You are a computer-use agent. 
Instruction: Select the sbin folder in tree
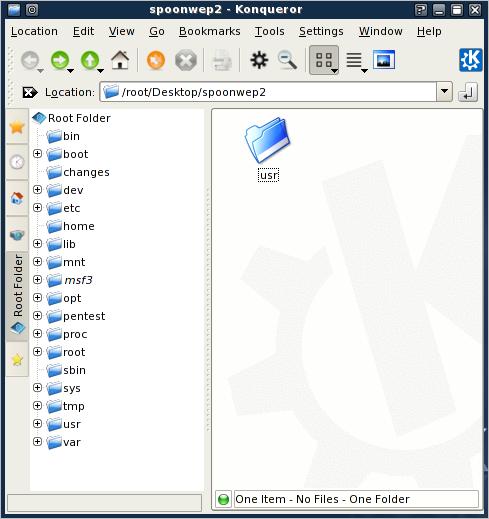[x=66, y=370]
